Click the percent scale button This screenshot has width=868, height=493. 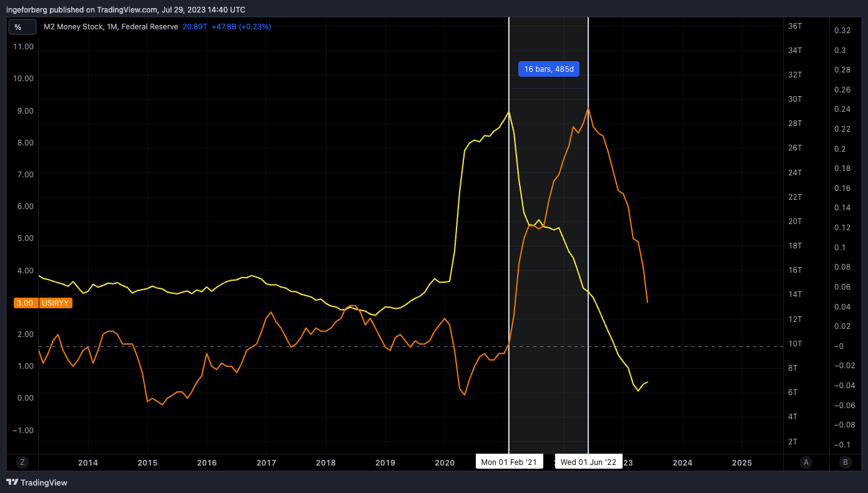coord(22,27)
